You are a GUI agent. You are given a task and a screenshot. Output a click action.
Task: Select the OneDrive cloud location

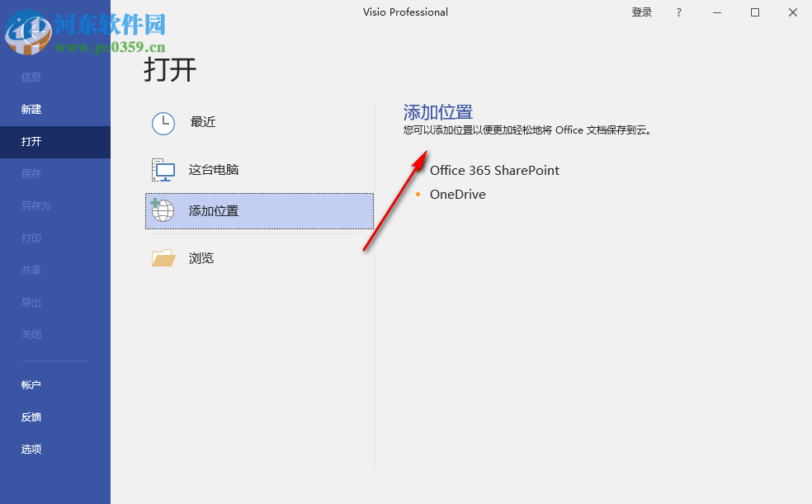(x=457, y=194)
